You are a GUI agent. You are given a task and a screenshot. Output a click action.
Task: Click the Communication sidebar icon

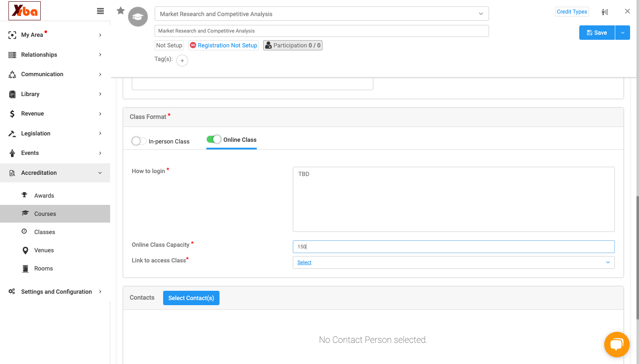12,74
